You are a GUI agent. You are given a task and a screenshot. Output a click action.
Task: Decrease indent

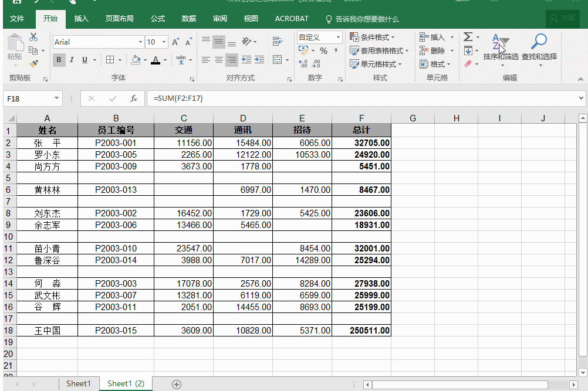[246, 60]
